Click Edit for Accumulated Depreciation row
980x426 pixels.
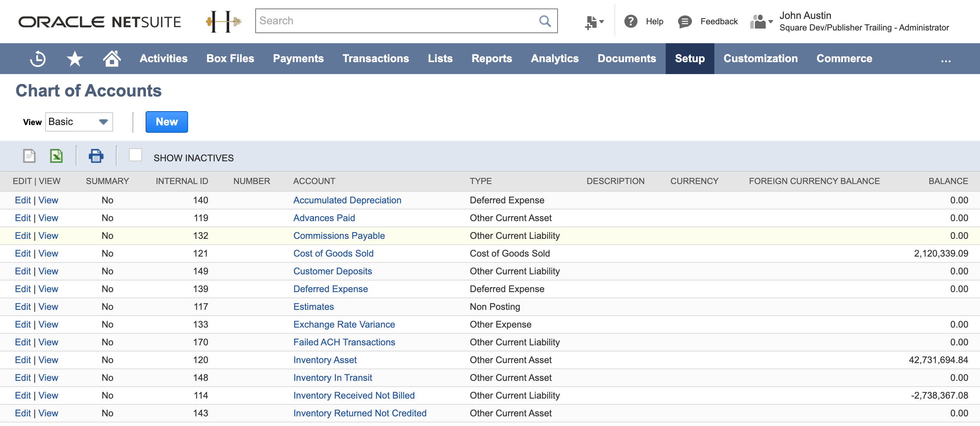pos(23,200)
